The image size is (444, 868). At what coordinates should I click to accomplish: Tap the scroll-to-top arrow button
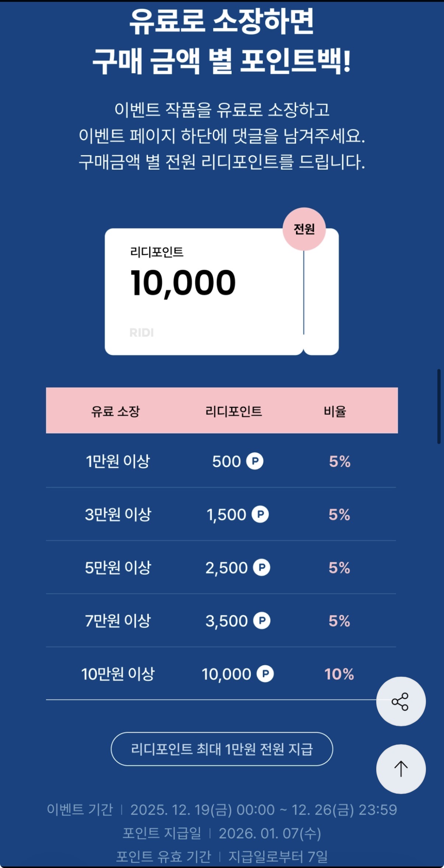(401, 769)
